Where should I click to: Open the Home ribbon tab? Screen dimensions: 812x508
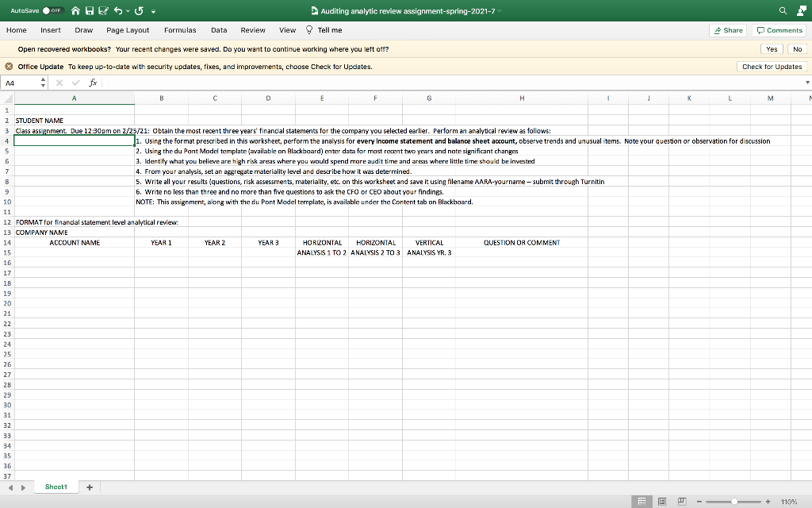click(17, 30)
